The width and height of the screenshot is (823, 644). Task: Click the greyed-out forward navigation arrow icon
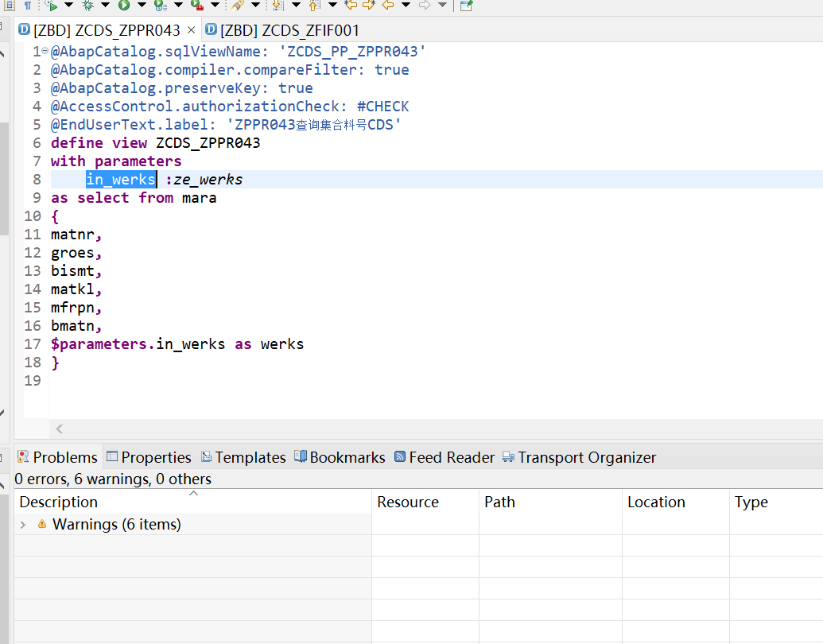pyautogui.click(x=425, y=6)
